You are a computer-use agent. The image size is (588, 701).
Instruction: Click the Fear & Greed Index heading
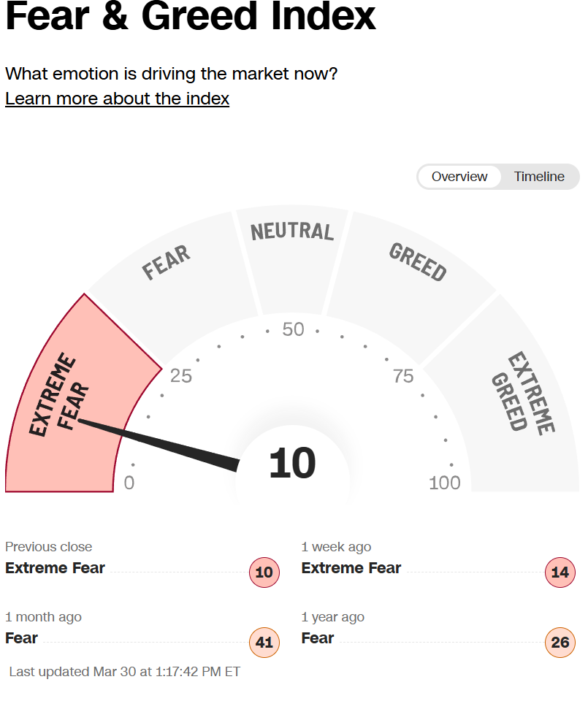click(x=191, y=16)
